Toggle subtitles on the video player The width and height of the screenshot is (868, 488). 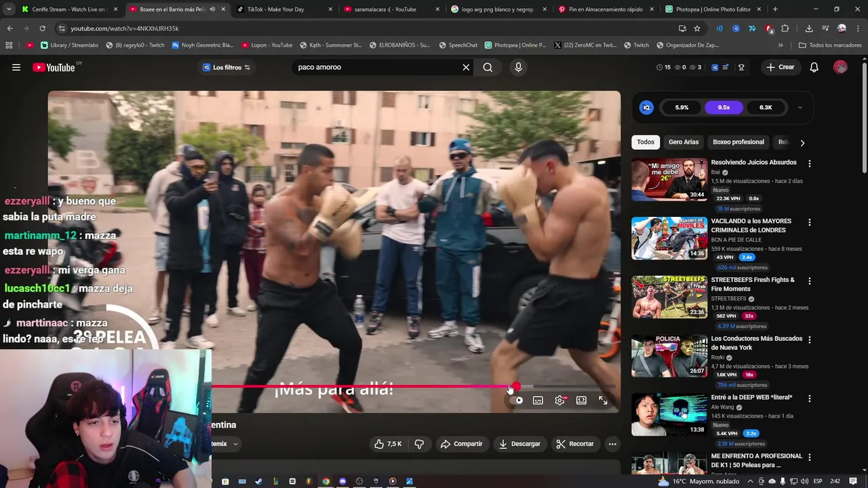pyautogui.click(x=538, y=401)
